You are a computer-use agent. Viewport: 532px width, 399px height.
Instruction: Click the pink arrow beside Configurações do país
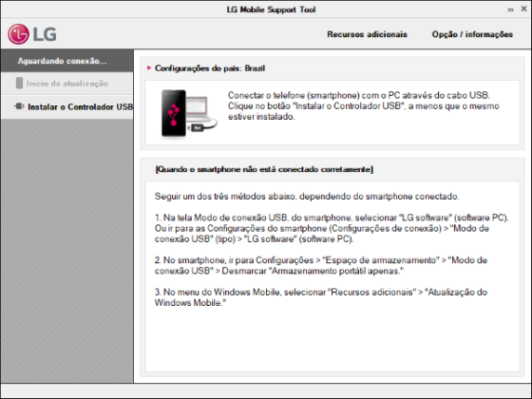coord(149,67)
